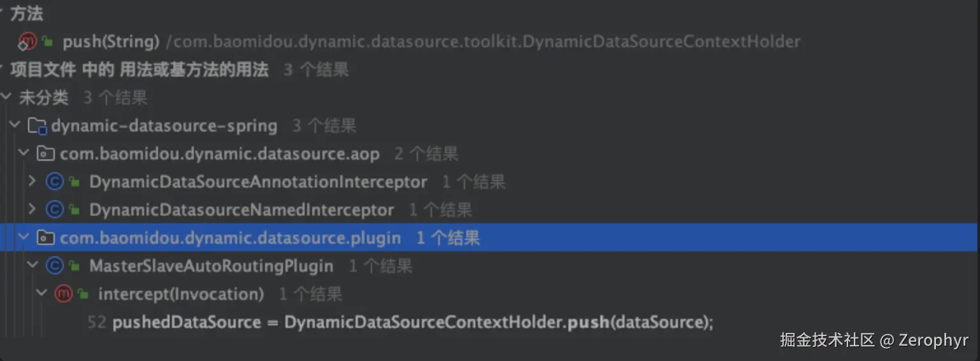This screenshot has width=980, height=361.
Task: Click the MasterSlaveAutoRoutingPlugin class icon
Action: [x=55, y=266]
